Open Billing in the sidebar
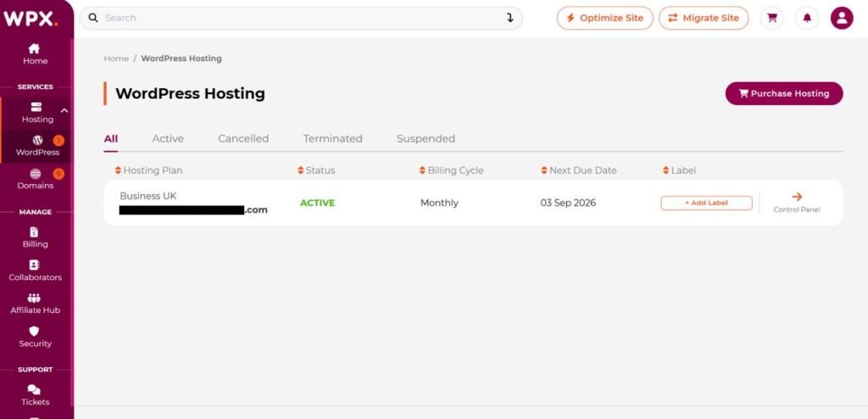 pyautogui.click(x=35, y=237)
